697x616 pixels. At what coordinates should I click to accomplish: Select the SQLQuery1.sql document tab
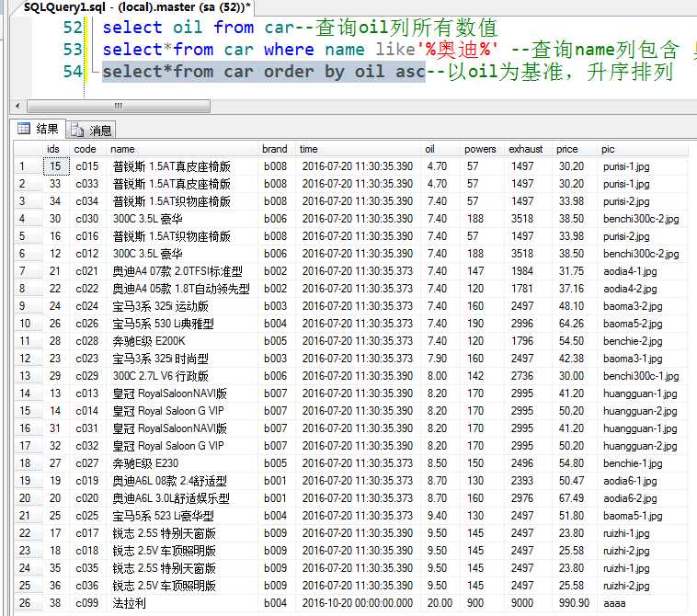click(x=137, y=6)
